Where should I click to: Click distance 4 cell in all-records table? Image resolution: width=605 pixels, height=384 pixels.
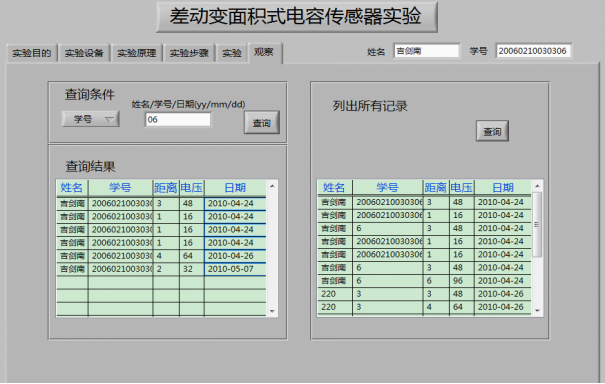click(436, 307)
